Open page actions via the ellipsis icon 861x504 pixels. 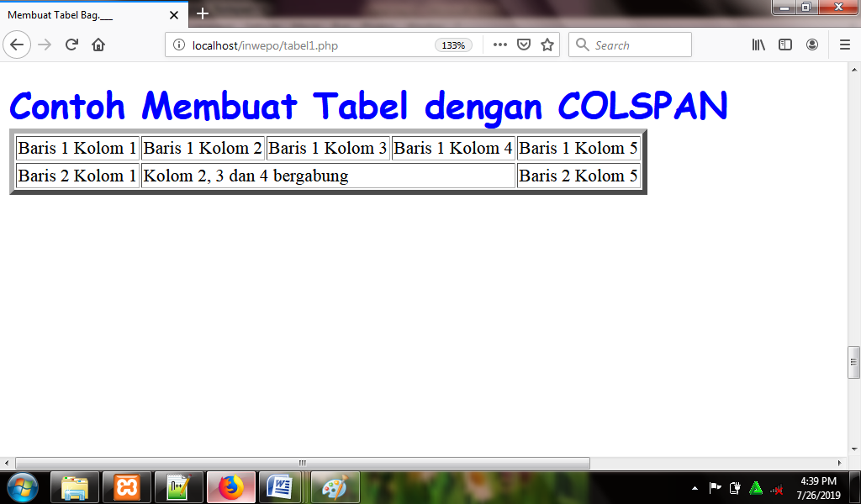[x=499, y=45]
